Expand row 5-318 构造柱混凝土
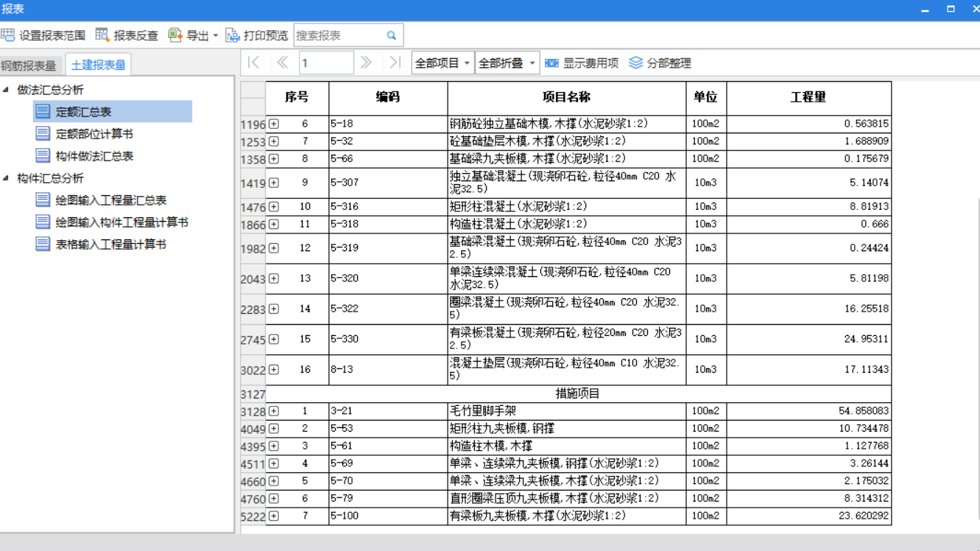Image resolution: width=980 pixels, height=551 pixels. pos(274,225)
